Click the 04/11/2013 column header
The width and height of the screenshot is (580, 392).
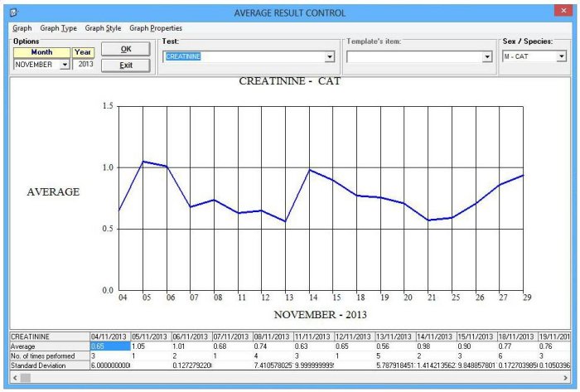click(x=109, y=336)
